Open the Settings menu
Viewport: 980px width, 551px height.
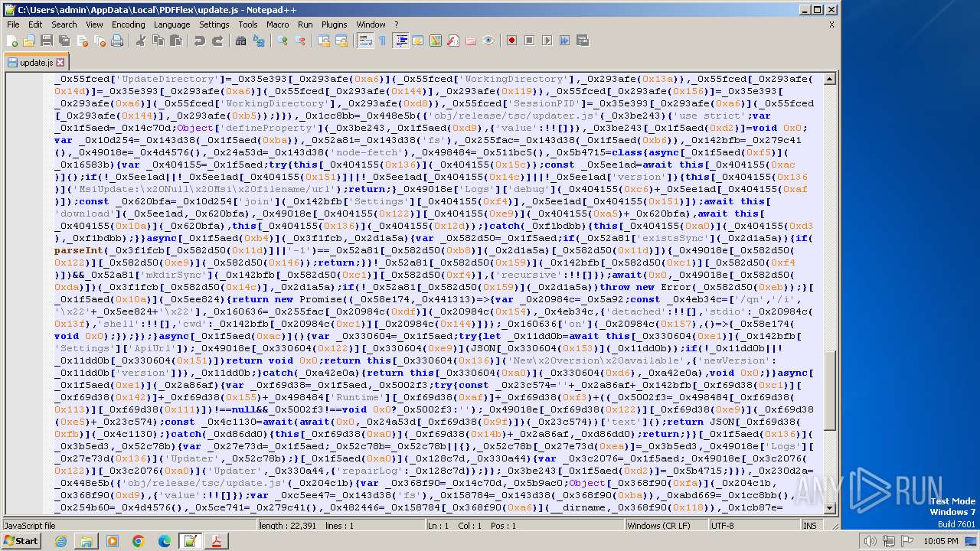(x=214, y=24)
